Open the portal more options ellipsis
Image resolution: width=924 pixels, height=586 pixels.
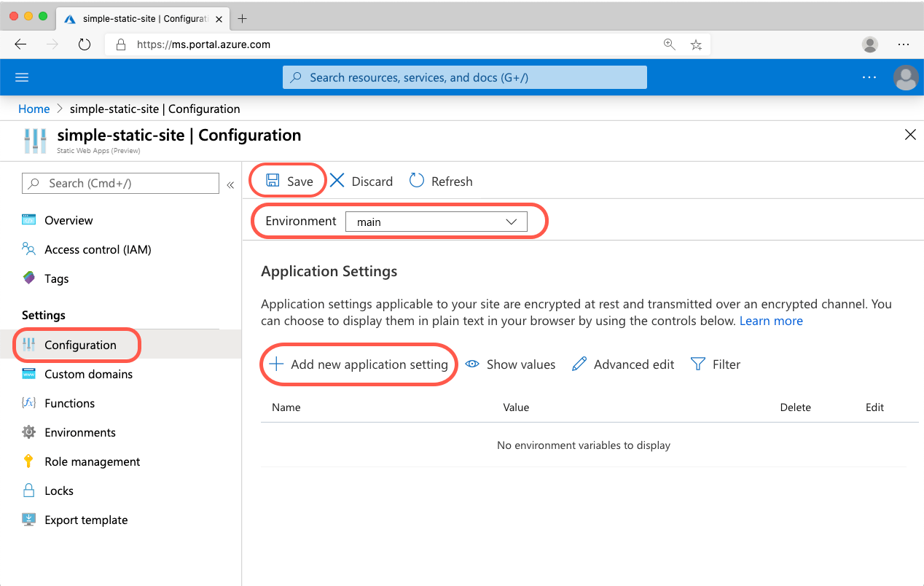click(x=869, y=77)
